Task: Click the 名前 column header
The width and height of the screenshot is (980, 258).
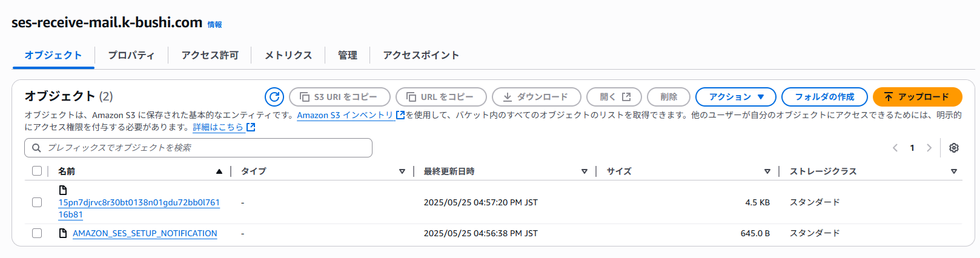Action: click(67, 171)
